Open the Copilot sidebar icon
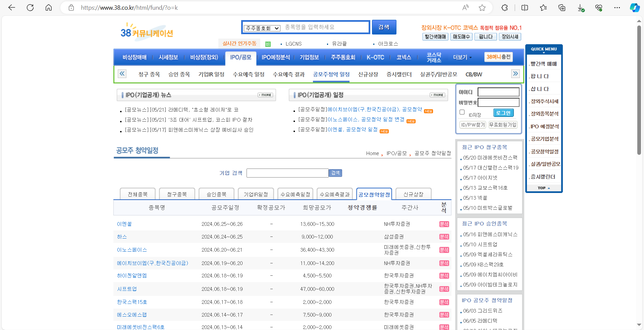The height and width of the screenshot is (330, 644). [635, 8]
